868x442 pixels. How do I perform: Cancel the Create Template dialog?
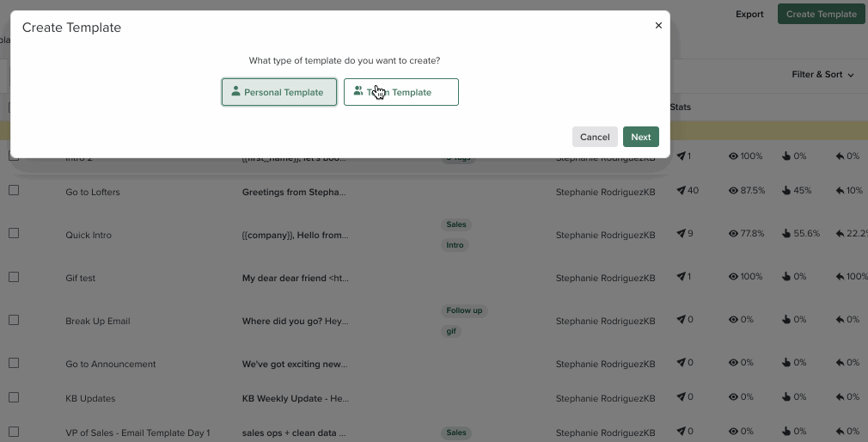[x=594, y=137]
